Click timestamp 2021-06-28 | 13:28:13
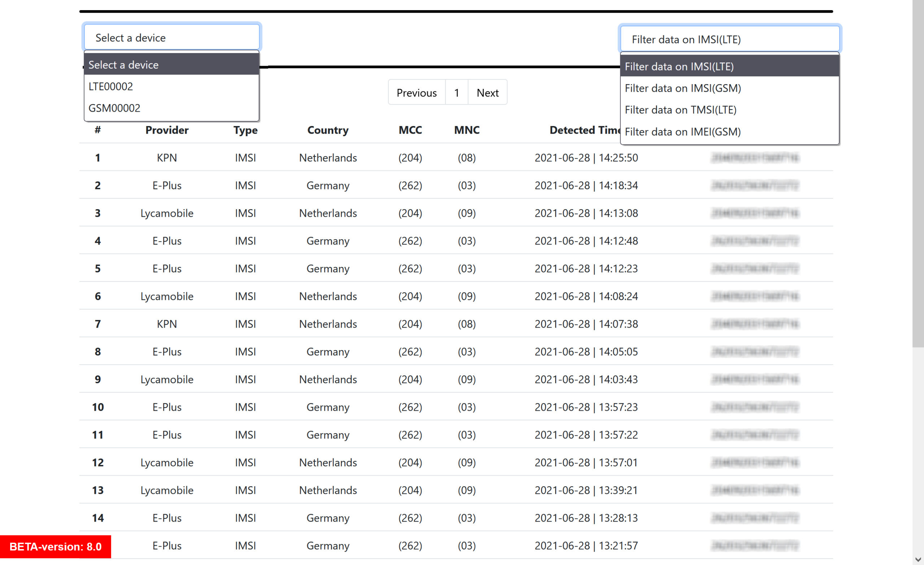Viewport: 924px width, 565px height. coord(586,518)
